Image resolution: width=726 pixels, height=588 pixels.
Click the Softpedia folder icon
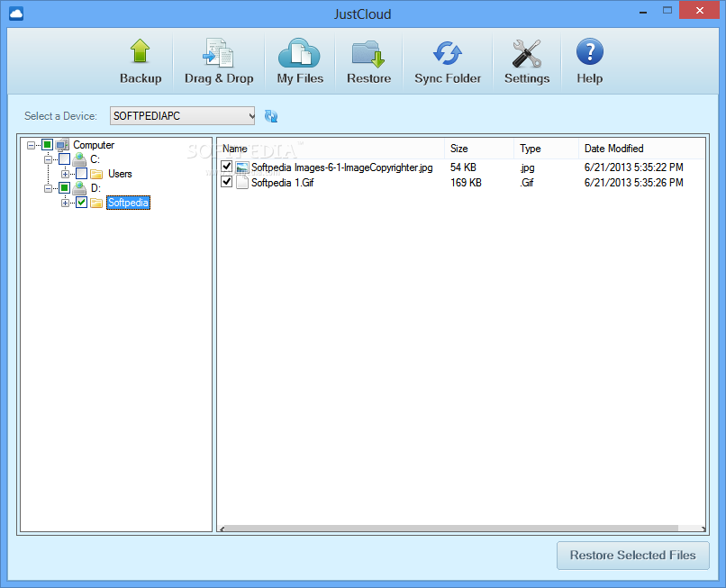tap(96, 203)
